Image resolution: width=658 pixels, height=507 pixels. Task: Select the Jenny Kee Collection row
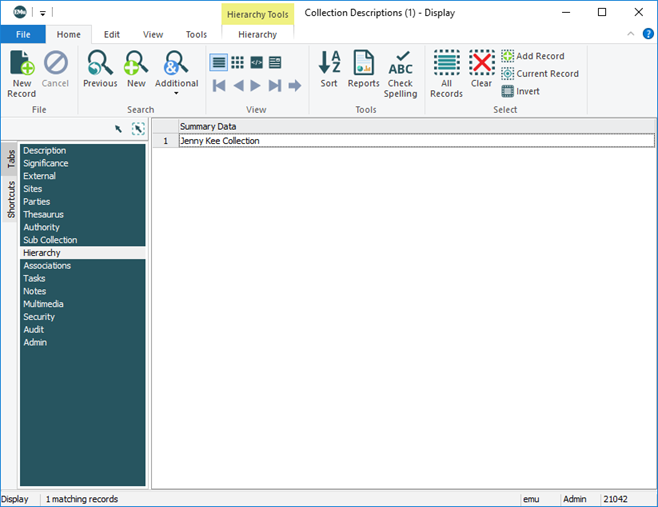pyautogui.click(x=400, y=141)
